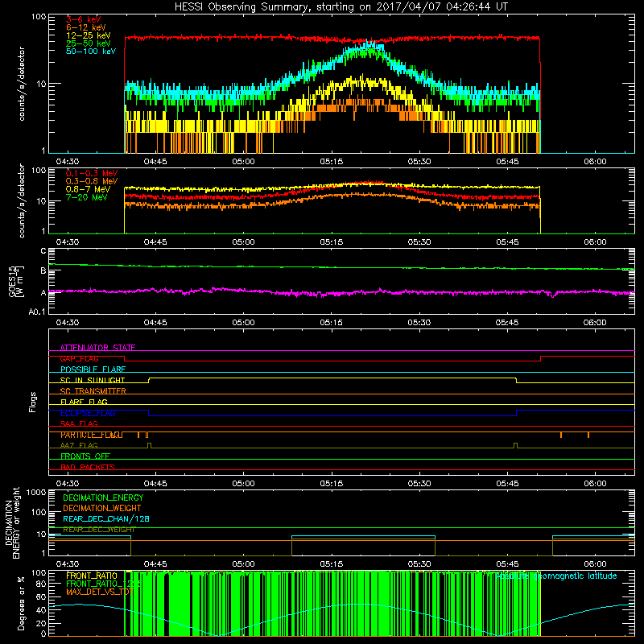Click the 06:00 tick under keV panel
Viewport: 644px width, 644px height.
tap(595, 162)
